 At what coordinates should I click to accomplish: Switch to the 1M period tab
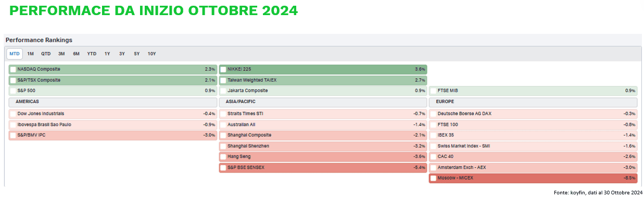point(30,54)
